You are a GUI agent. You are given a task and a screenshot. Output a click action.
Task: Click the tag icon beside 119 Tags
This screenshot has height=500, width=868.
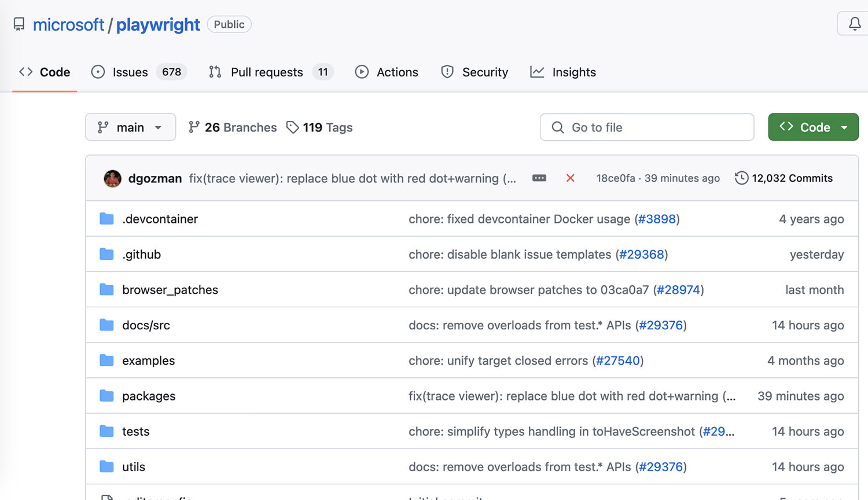293,127
